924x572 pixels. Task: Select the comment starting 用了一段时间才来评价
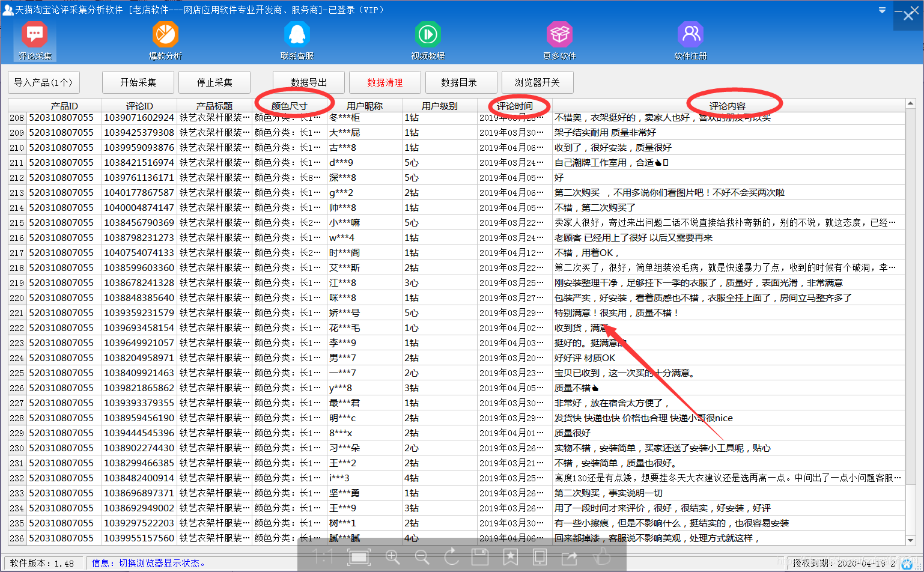(729, 508)
